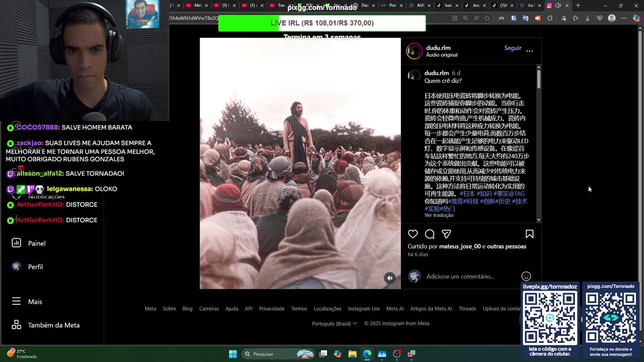The image size is (644, 362).
Task: View outras pessoas who liked
Action: click(x=507, y=246)
